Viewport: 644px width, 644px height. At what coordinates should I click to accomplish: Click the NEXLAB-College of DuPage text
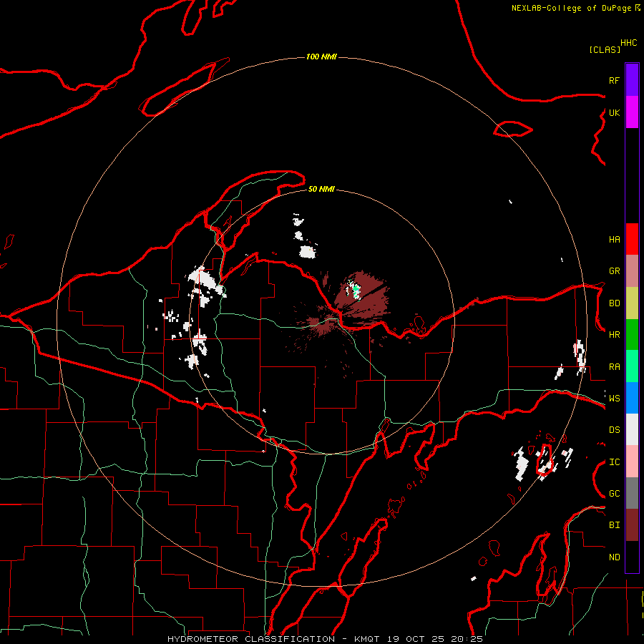(571, 8)
